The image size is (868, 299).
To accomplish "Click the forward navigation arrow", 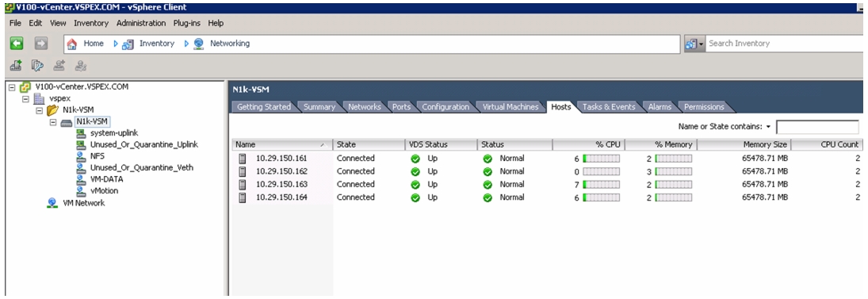I will [x=41, y=44].
